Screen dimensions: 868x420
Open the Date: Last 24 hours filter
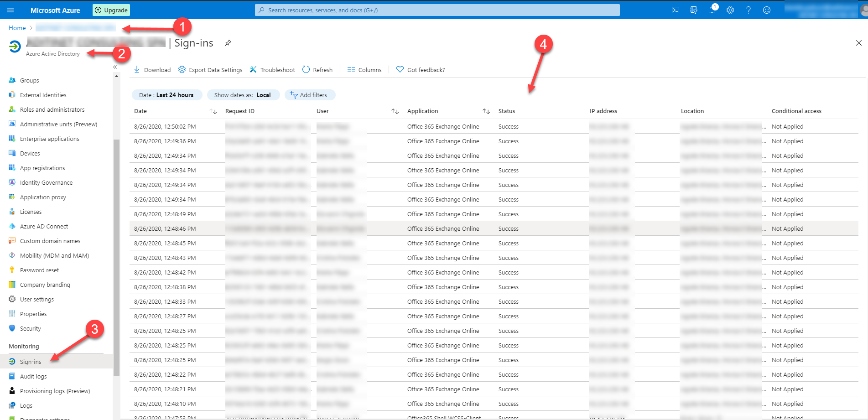pos(167,95)
